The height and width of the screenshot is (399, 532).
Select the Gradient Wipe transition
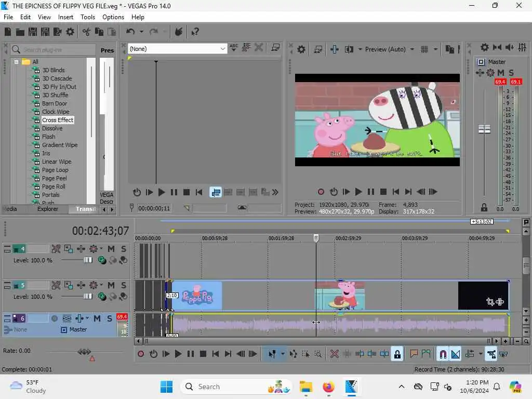tap(60, 145)
